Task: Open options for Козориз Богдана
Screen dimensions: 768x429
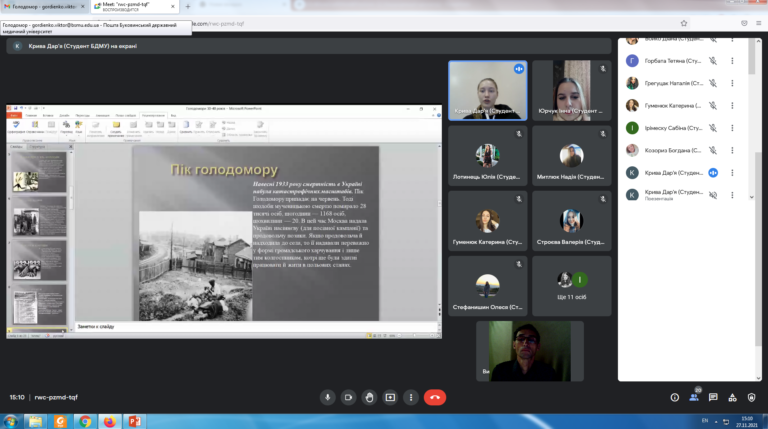Action: (732, 150)
